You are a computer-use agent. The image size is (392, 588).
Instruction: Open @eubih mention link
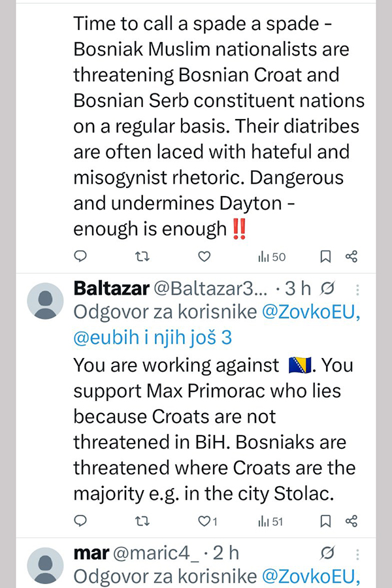click(103, 338)
